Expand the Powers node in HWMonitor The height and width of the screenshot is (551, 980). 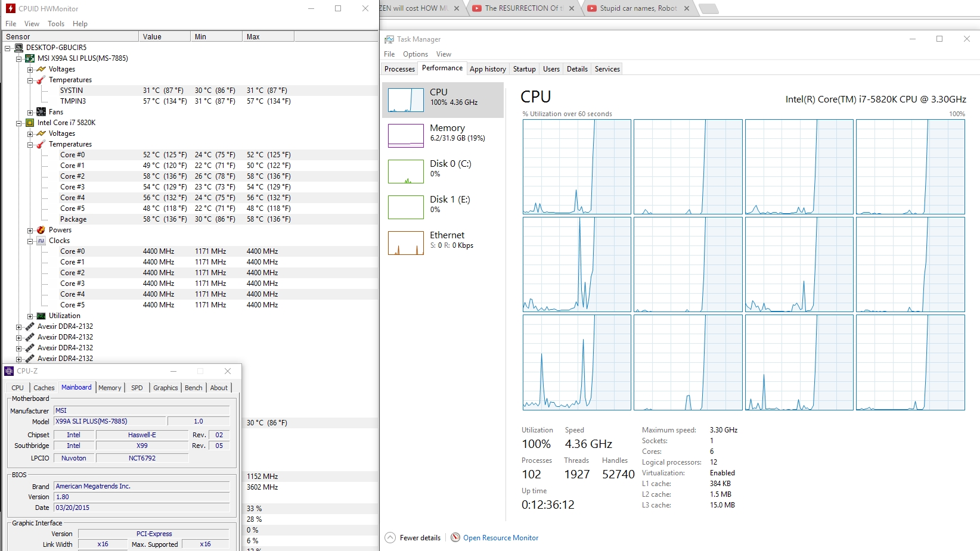pos(30,231)
